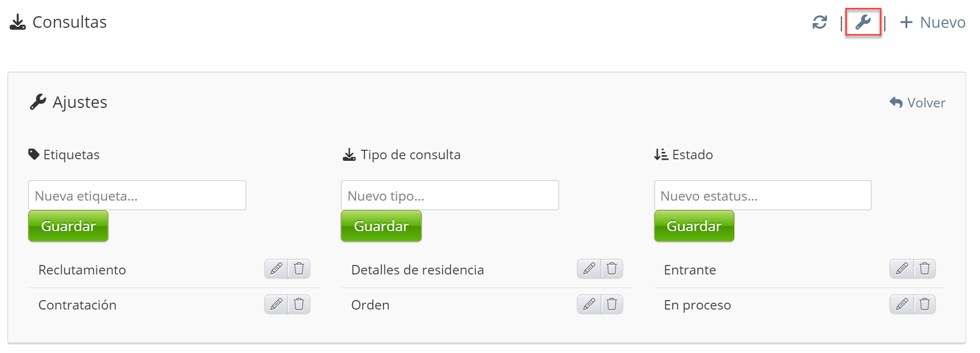Go back using the Volver link

pos(918,103)
